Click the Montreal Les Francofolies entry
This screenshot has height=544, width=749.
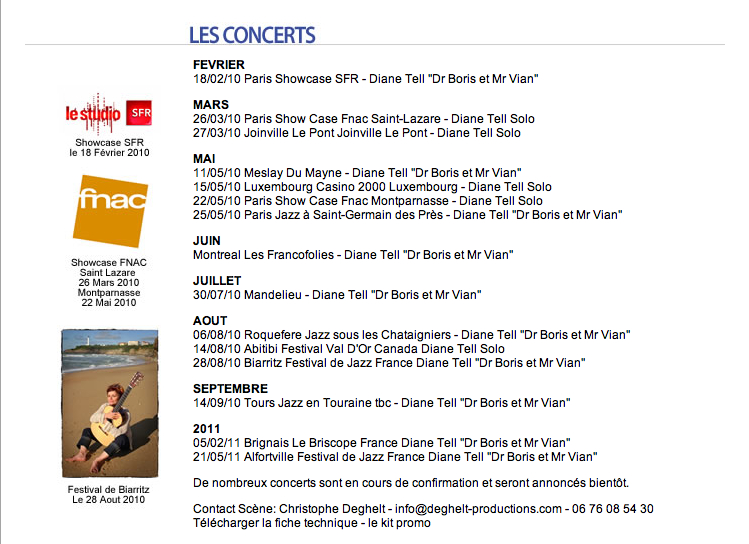click(353, 255)
